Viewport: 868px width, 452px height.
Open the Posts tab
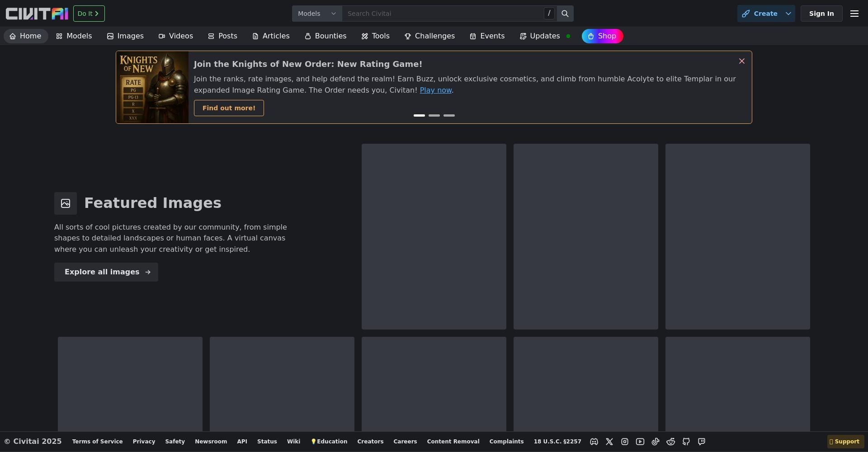223,36
